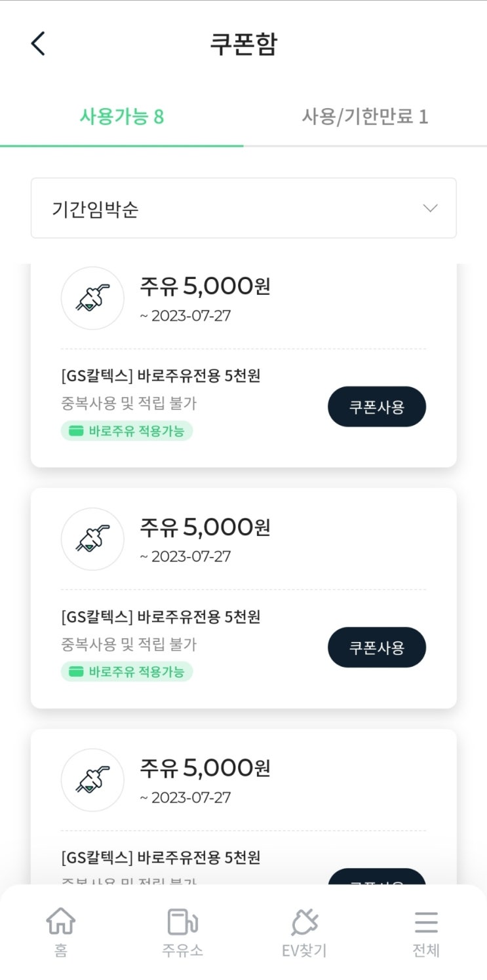The image size is (487, 980).
Task: Tap fuel nozzle icon on first coupon
Action: pos(92,298)
